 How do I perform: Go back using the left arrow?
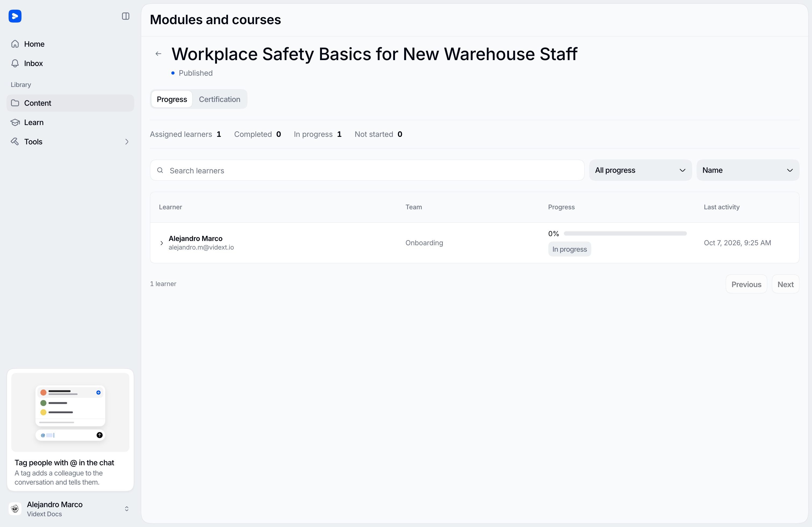[158, 53]
